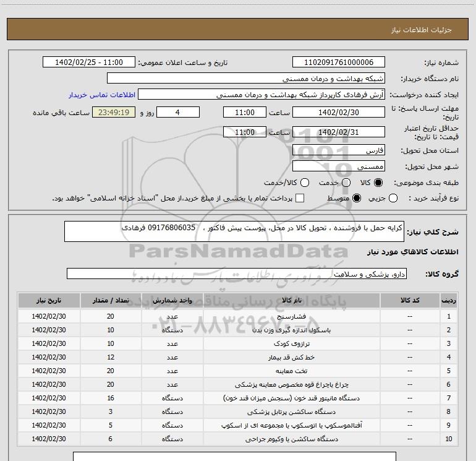Click need number field 1102091761000006
Viewport: 476px width, 461px height.
339,62
